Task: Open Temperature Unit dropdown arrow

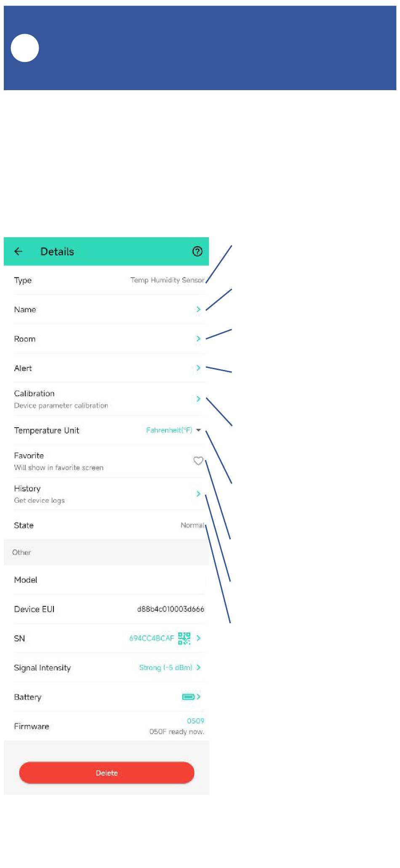Action: pyautogui.click(x=198, y=430)
